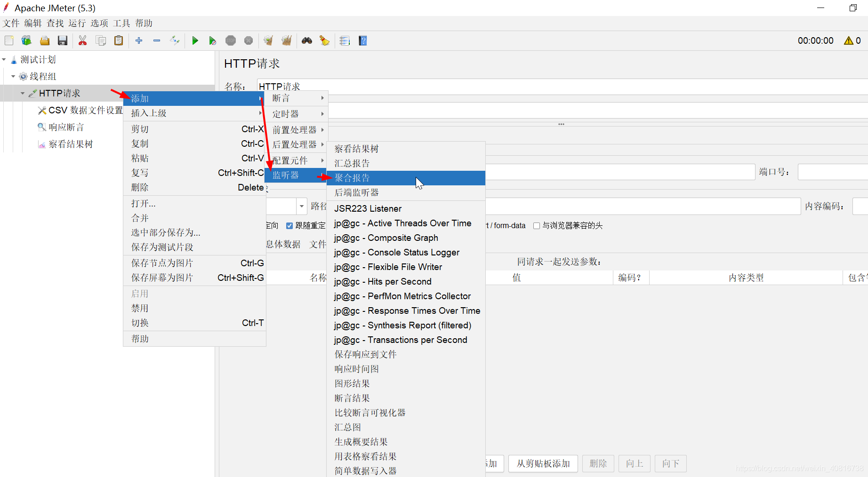Click the Help question mark icon
The width and height of the screenshot is (868, 477).
point(363,40)
